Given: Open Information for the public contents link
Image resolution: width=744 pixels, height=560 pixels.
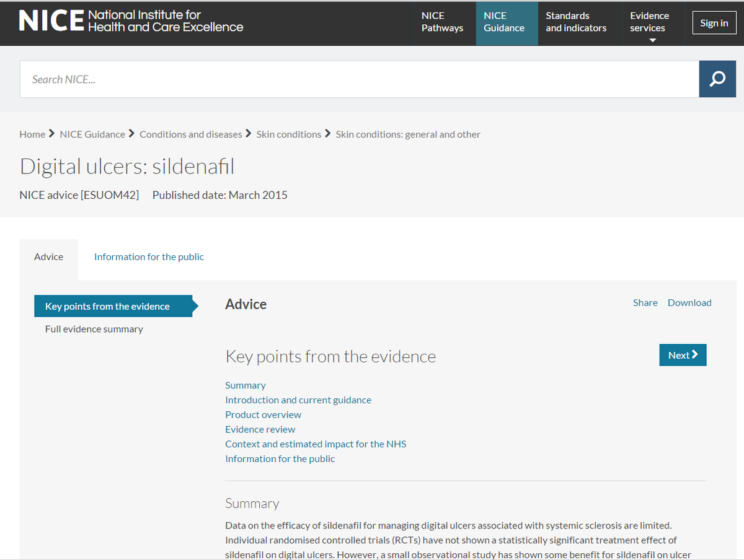Looking at the screenshot, I should [x=280, y=459].
